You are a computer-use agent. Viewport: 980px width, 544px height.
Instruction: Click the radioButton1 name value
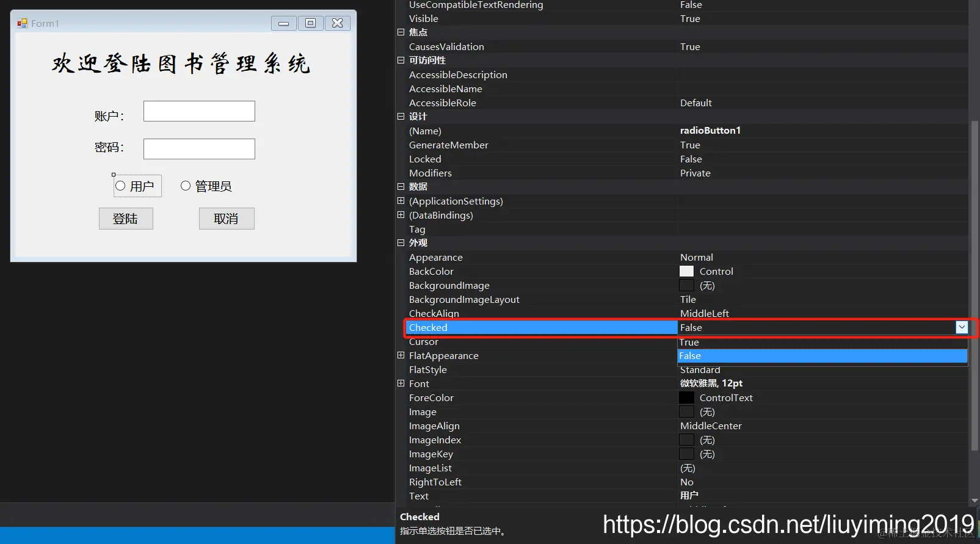pyautogui.click(x=710, y=131)
